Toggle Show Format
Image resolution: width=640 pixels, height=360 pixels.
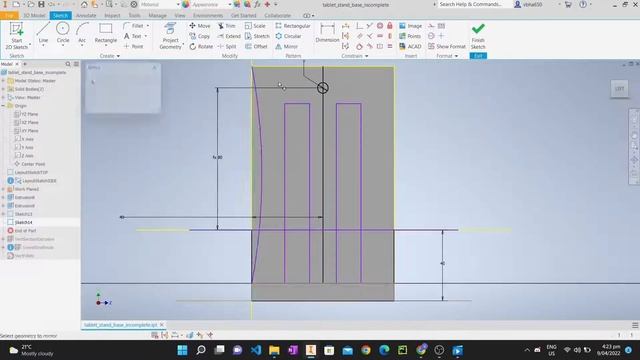447,47
